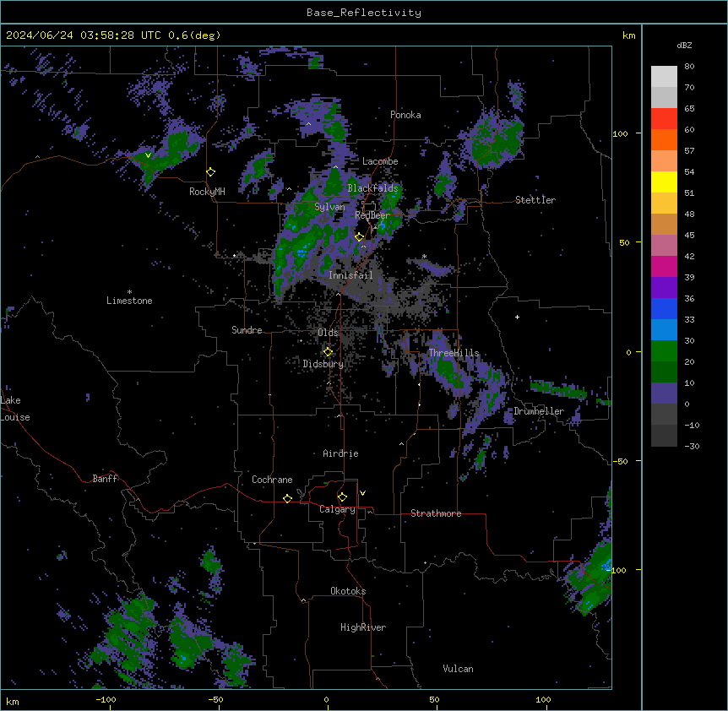Click the Blackfalds town label

pyautogui.click(x=372, y=188)
